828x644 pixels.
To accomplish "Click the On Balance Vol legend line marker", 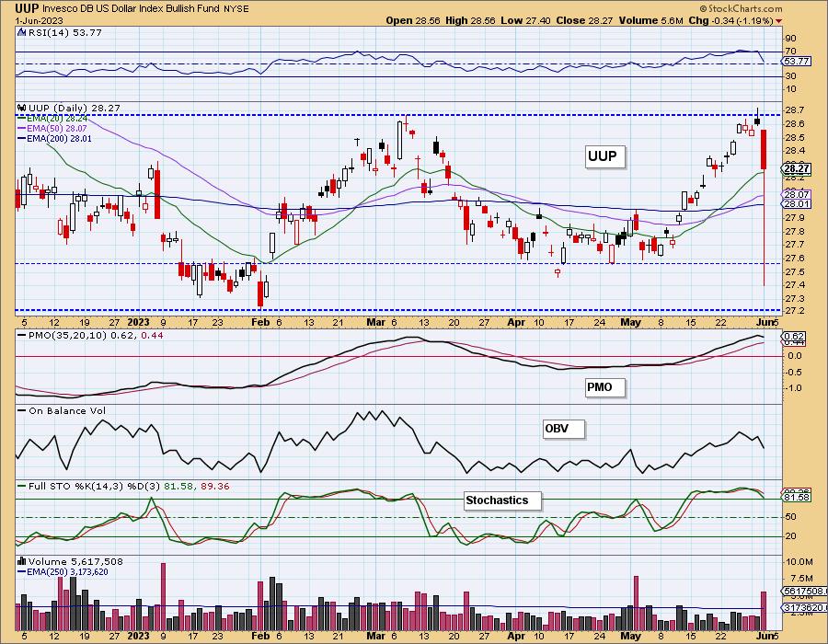I will point(22,410).
